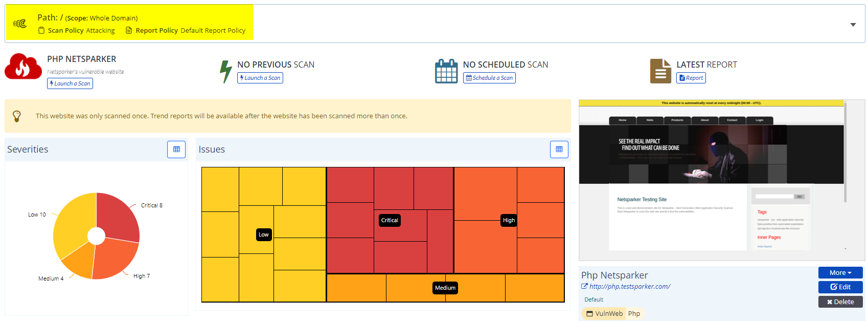Click the clipboard icon beside Scan Policy

[x=41, y=31]
